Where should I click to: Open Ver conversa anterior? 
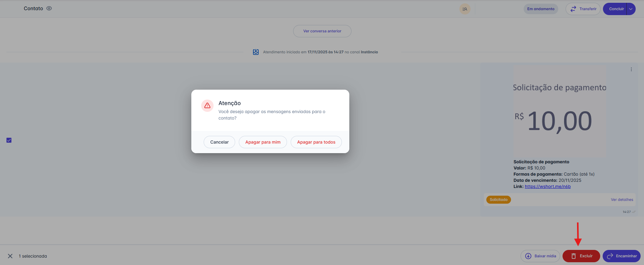pyautogui.click(x=322, y=31)
